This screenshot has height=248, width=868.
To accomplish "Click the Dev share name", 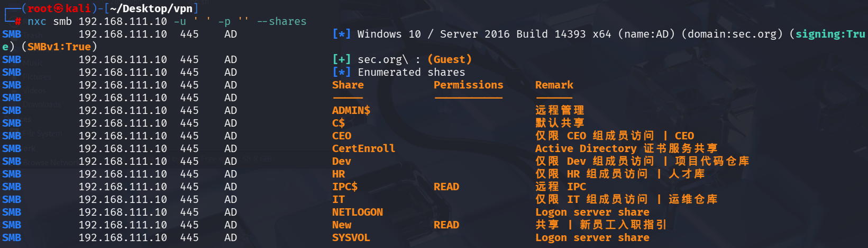I will (341, 161).
